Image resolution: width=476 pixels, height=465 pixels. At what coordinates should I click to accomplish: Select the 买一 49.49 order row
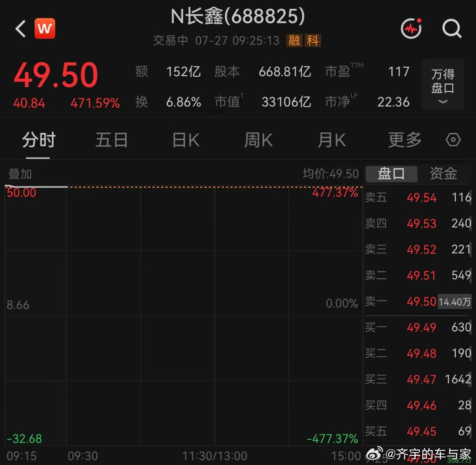418,328
